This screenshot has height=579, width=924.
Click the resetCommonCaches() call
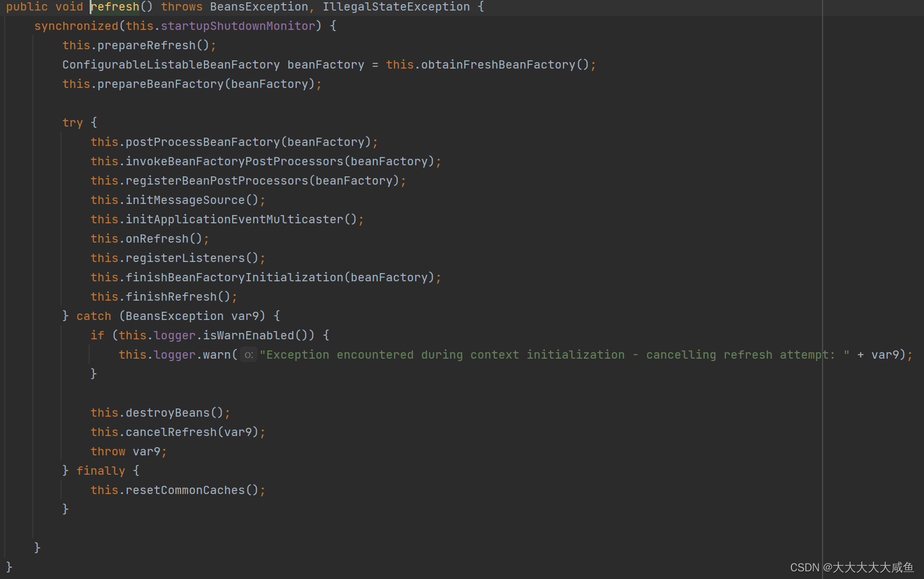pyautogui.click(x=192, y=491)
